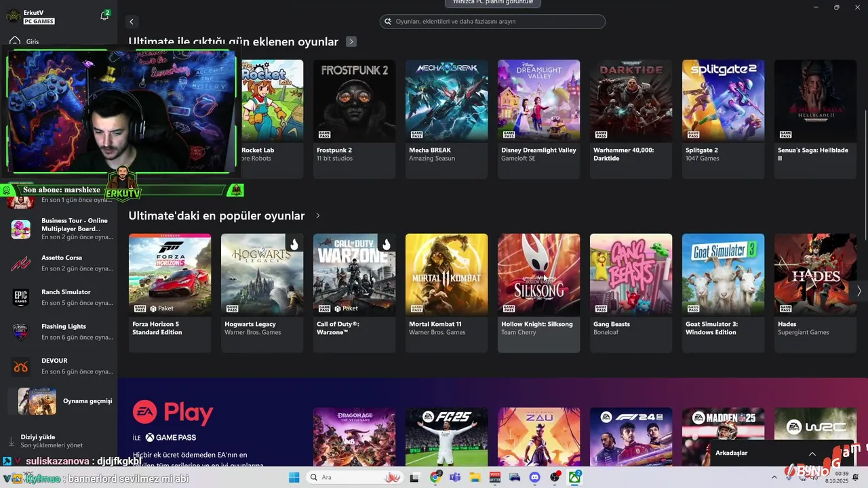Click the search magnifier icon in Xbox search
The height and width of the screenshot is (488, 868).
click(389, 22)
